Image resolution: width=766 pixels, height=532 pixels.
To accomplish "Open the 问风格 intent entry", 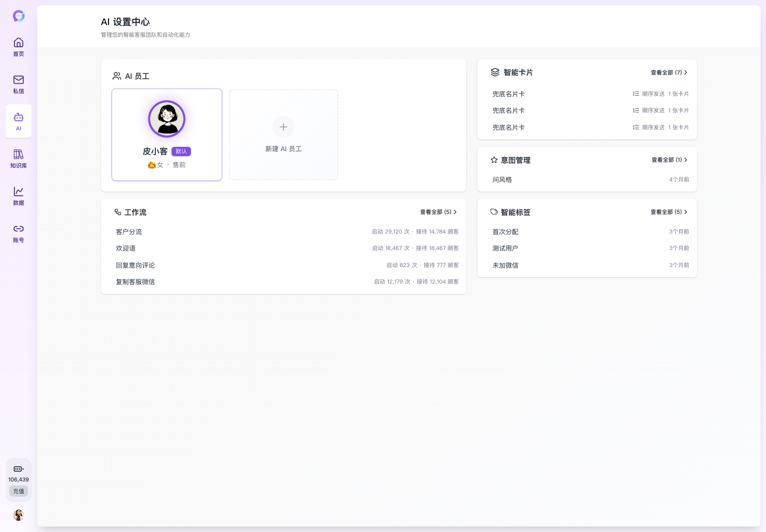I will (x=502, y=179).
